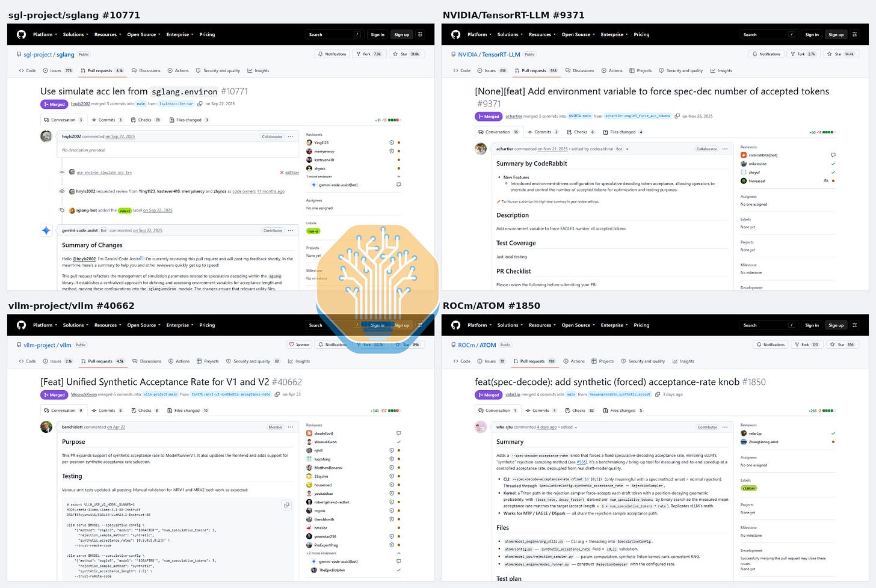Click the ROCm owner link in the ATOM breadcrumb
Screen dimensions: 876x588
pos(466,345)
